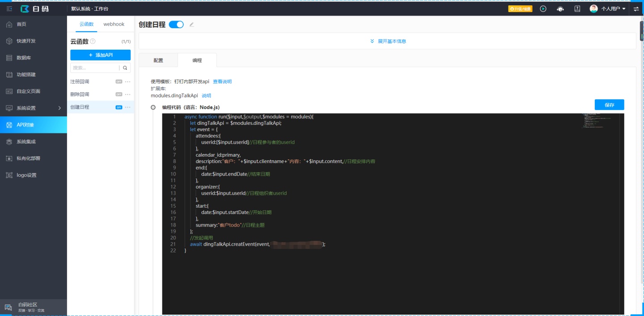The image size is (644, 316).
Task: Open 自定义页面 in the sidebar
Action: coord(34,91)
